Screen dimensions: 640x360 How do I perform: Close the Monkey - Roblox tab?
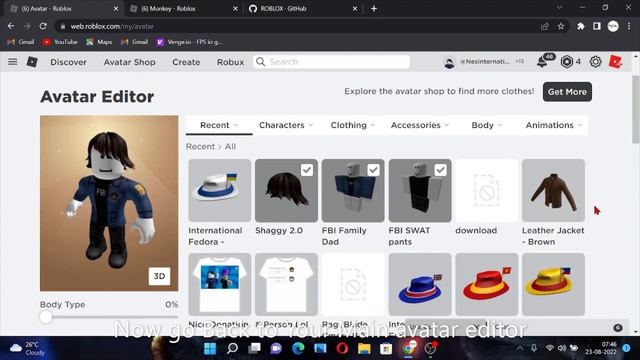coord(236,9)
